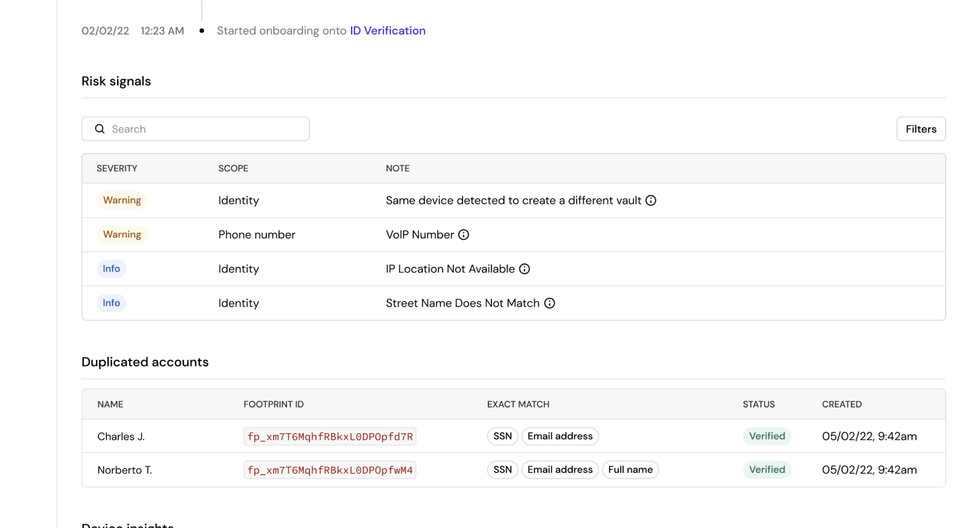Select the Phone number scope cell

pos(257,235)
